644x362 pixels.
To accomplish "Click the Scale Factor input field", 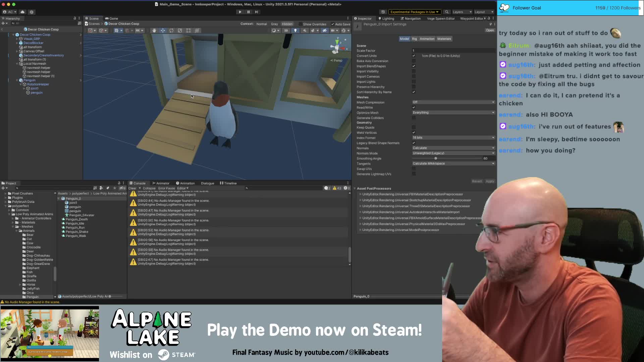I will point(453,51).
